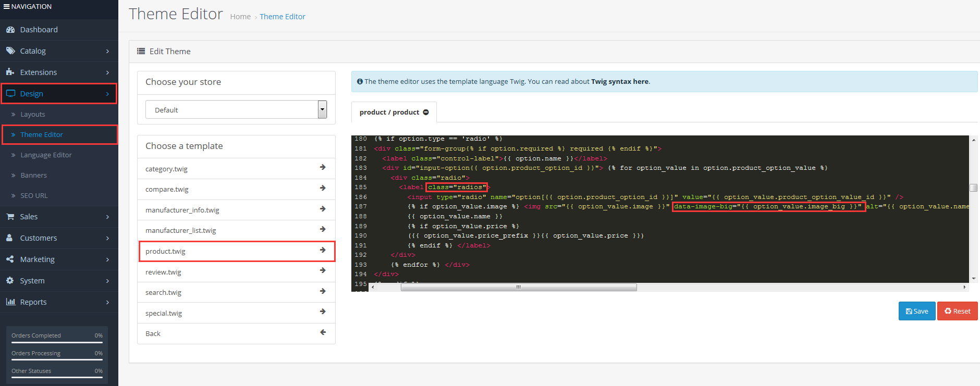Click the Other Statuses progress bar
This screenshot has height=386, width=980.
[x=57, y=378]
